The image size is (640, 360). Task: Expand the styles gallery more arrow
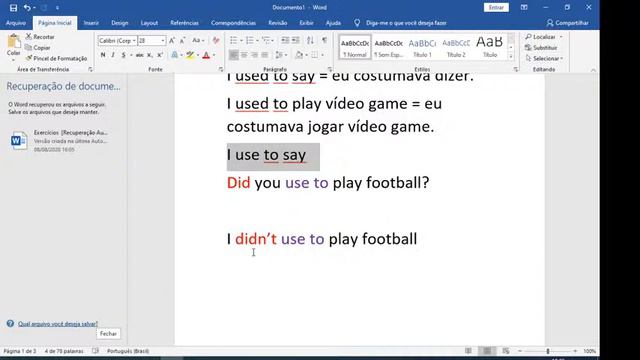click(x=511, y=57)
